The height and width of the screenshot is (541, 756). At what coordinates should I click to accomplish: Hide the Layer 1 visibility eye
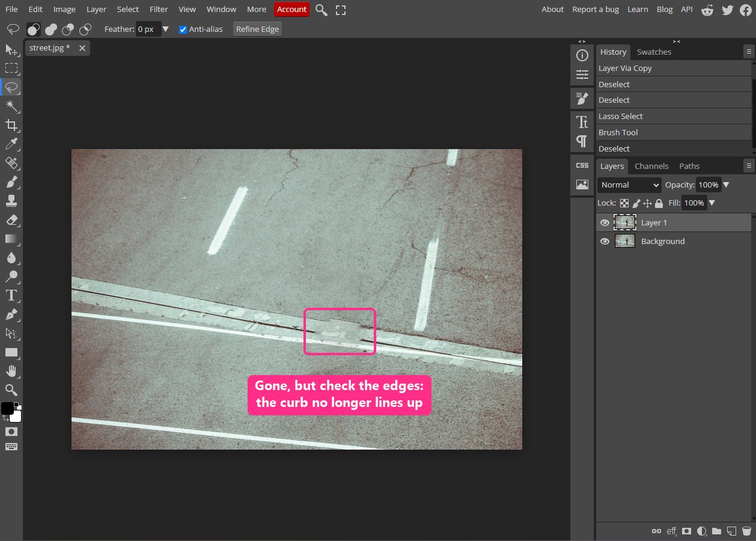605,222
